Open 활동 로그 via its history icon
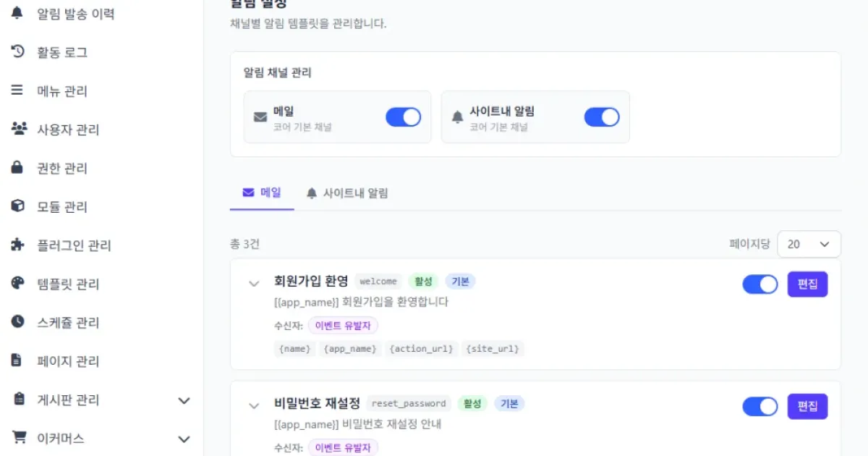This screenshot has width=868, height=456. point(17,52)
